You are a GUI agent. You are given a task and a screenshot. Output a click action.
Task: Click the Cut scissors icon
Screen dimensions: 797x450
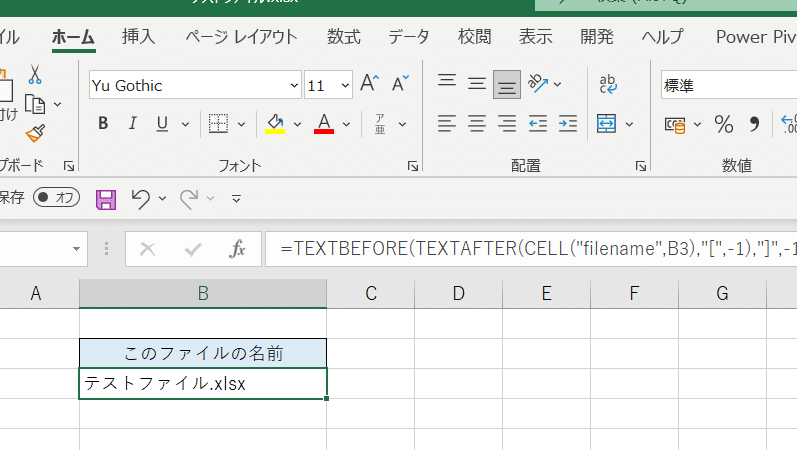35,75
